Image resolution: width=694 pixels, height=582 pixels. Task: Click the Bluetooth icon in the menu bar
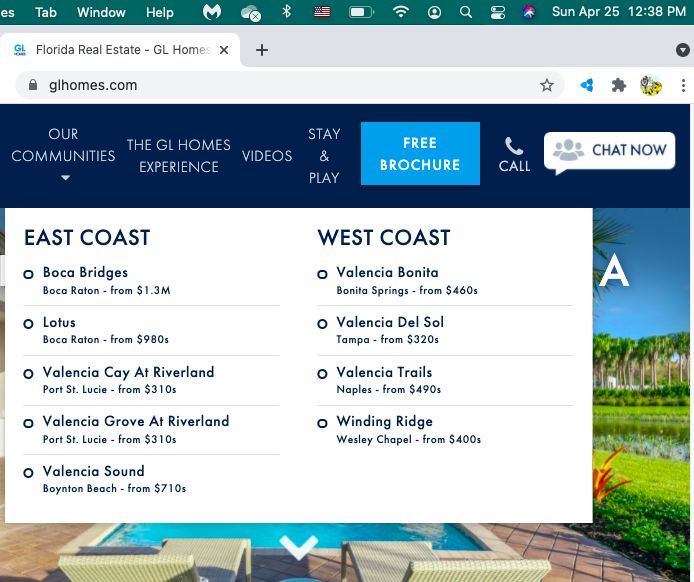pos(286,12)
